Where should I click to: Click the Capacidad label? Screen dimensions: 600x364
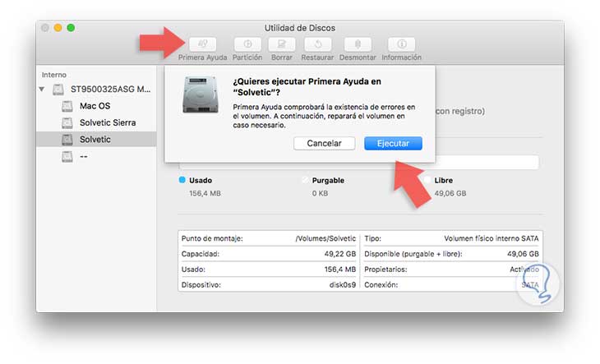200,254
